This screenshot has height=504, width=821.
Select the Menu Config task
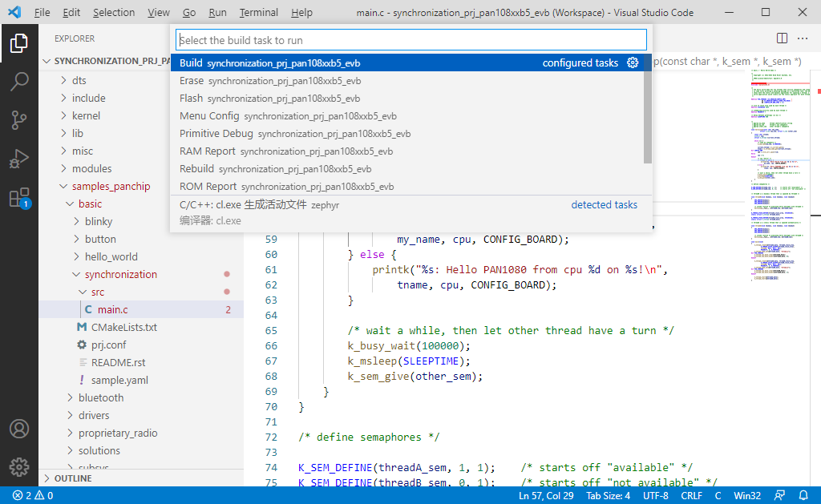coord(407,115)
